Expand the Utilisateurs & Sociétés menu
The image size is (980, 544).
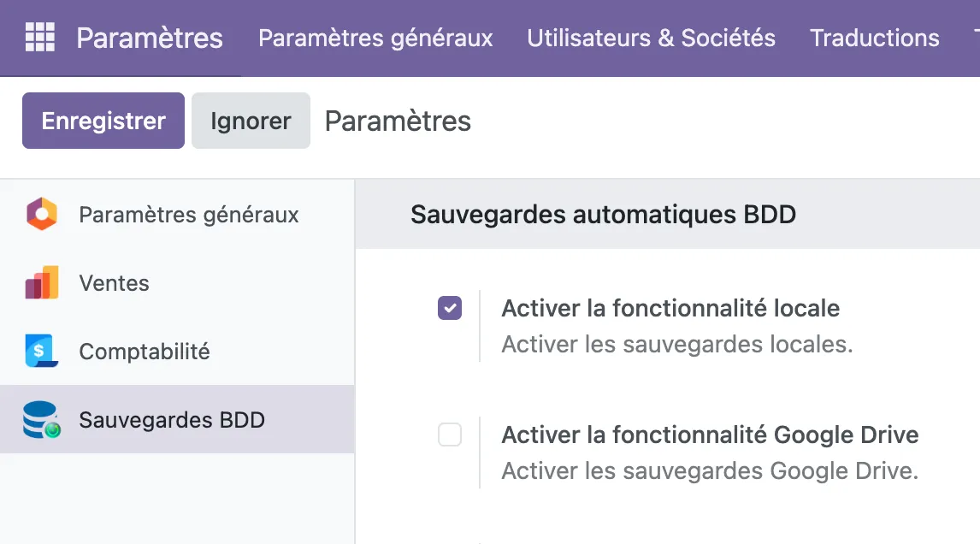(652, 38)
